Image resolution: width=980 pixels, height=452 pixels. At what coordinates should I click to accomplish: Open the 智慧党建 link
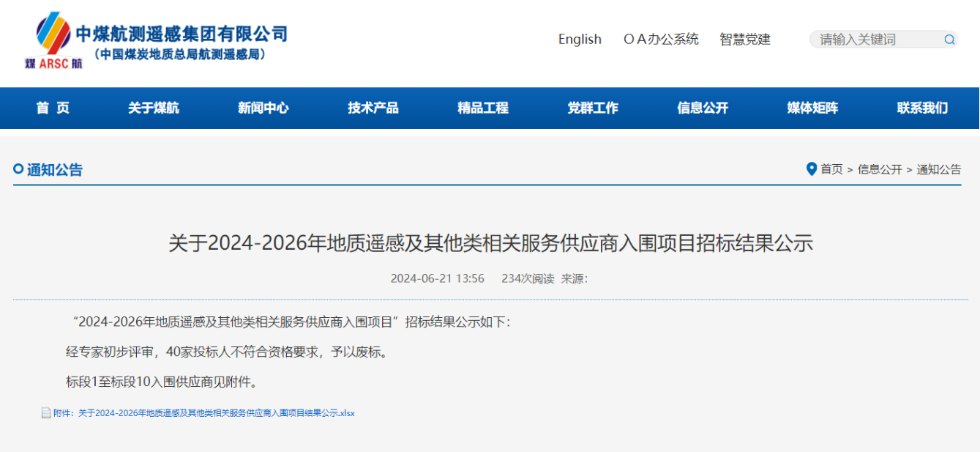745,39
